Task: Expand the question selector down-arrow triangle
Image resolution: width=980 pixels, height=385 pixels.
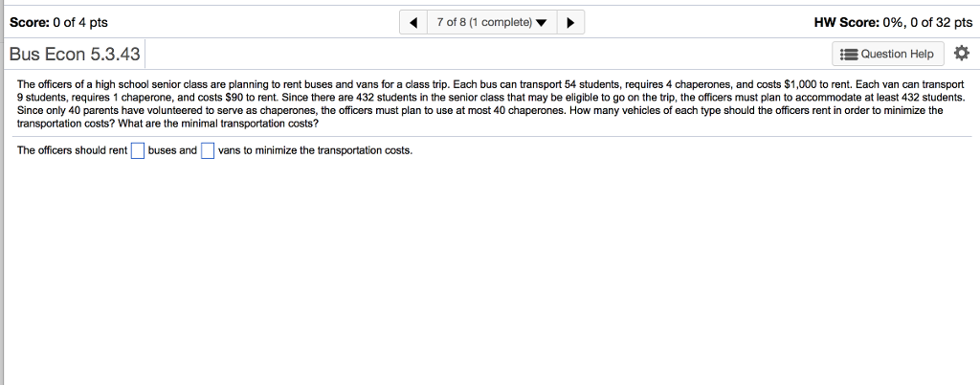Action: click(544, 22)
